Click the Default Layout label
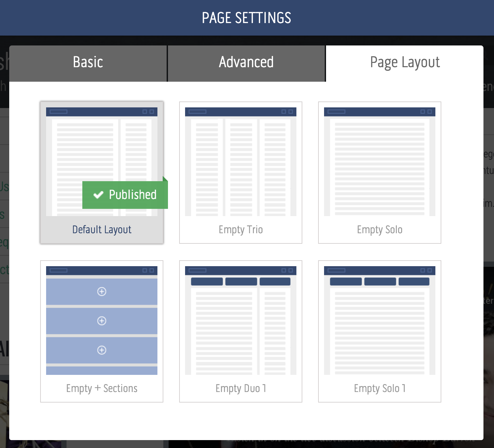494x448 pixels. 102,230
